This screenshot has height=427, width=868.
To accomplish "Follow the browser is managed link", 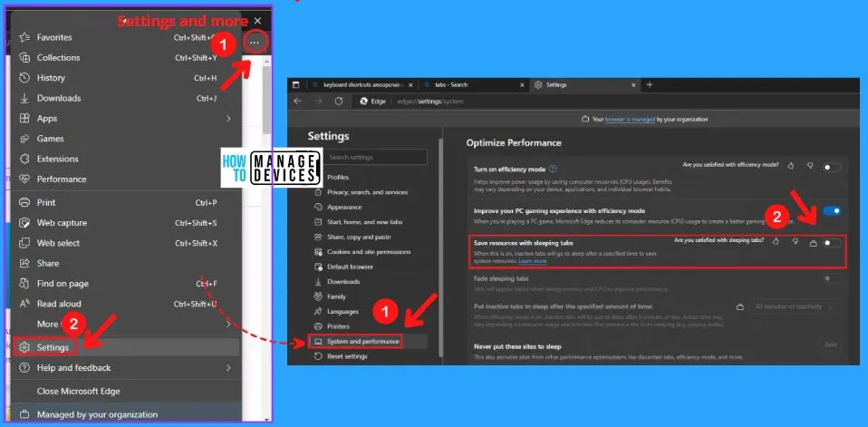I will coord(630,119).
